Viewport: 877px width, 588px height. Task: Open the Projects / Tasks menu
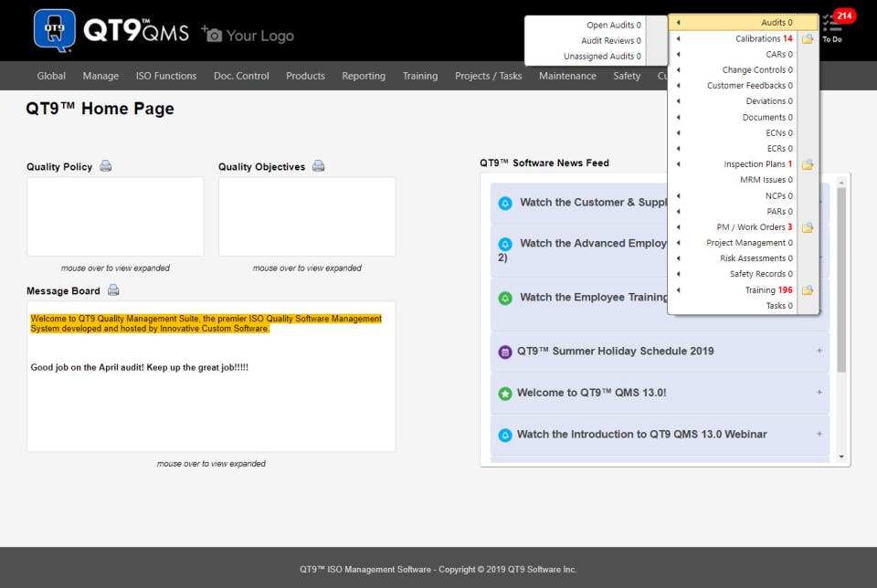click(x=488, y=76)
